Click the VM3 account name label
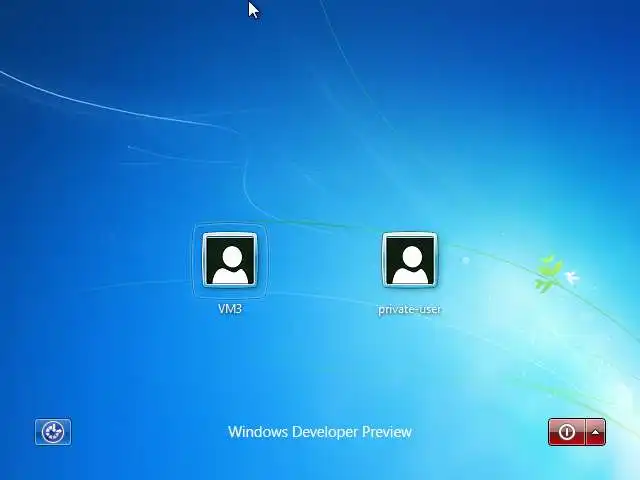This screenshot has height=480, width=640. (x=230, y=309)
